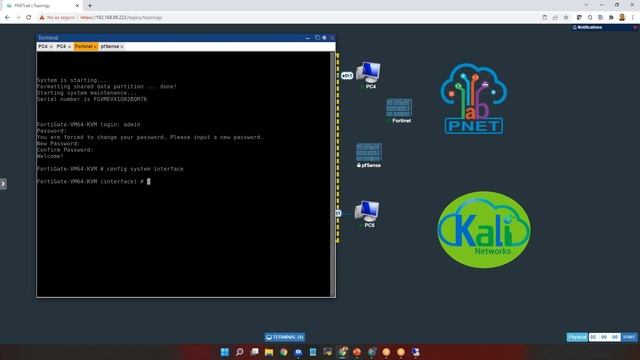Expand the tab search chevron
The height and width of the screenshot is (360, 640).
[586, 5]
